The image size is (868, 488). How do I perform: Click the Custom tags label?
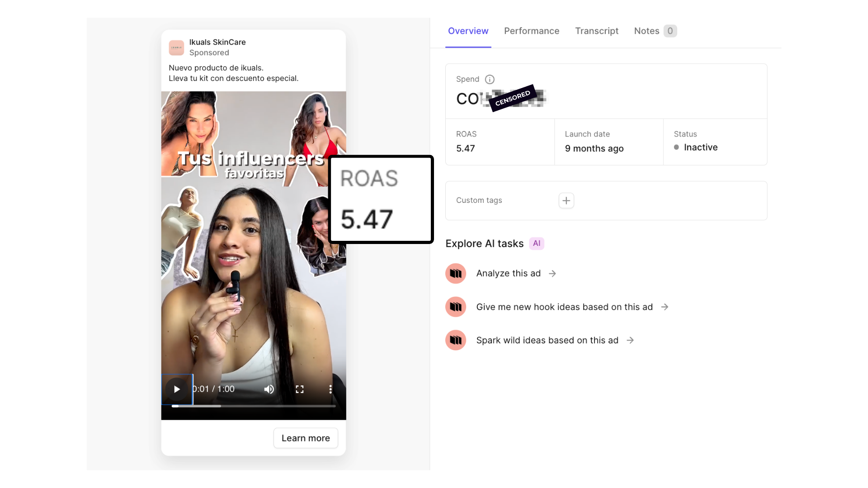point(479,200)
